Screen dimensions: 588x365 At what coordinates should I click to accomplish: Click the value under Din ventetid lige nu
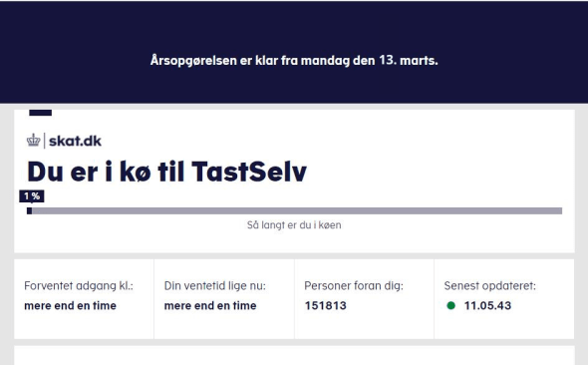click(x=210, y=306)
